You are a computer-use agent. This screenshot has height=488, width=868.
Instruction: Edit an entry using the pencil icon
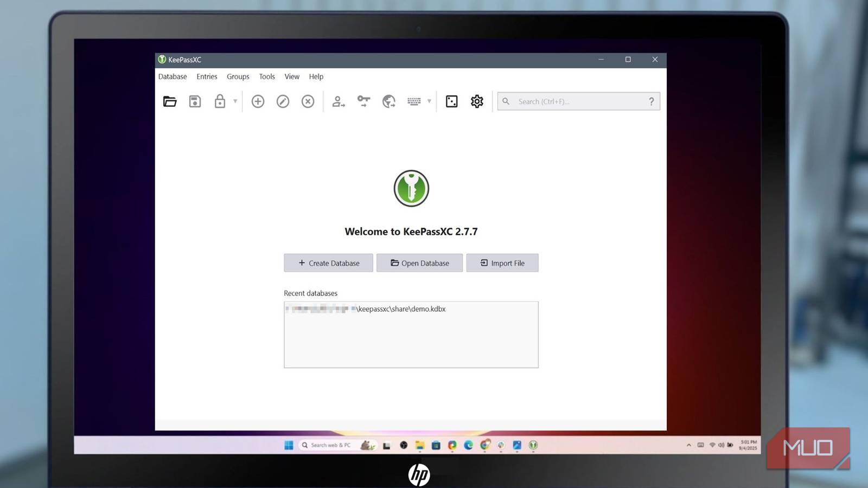(x=283, y=101)
